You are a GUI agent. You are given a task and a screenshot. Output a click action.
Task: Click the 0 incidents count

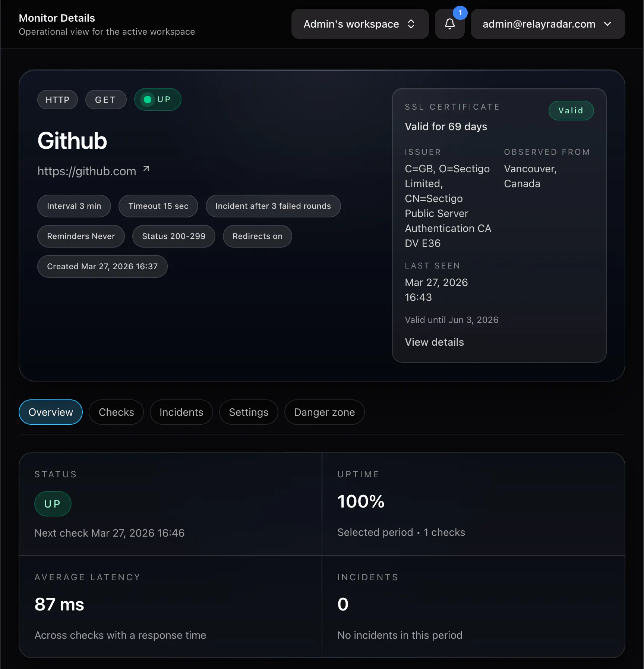[x=343, y=604]
